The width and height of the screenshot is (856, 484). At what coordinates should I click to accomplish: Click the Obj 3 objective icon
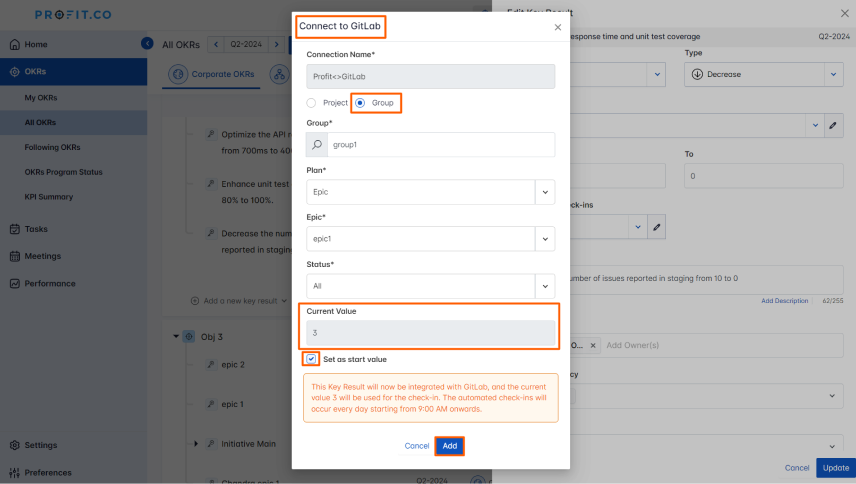point(189,337)
